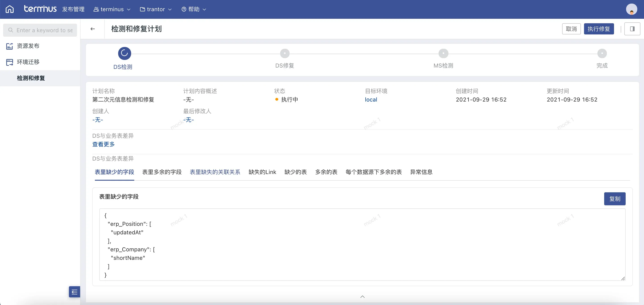Collapse section with bottom chevron
The width and height of the screenshot is (644, 305).
[363, 297]
